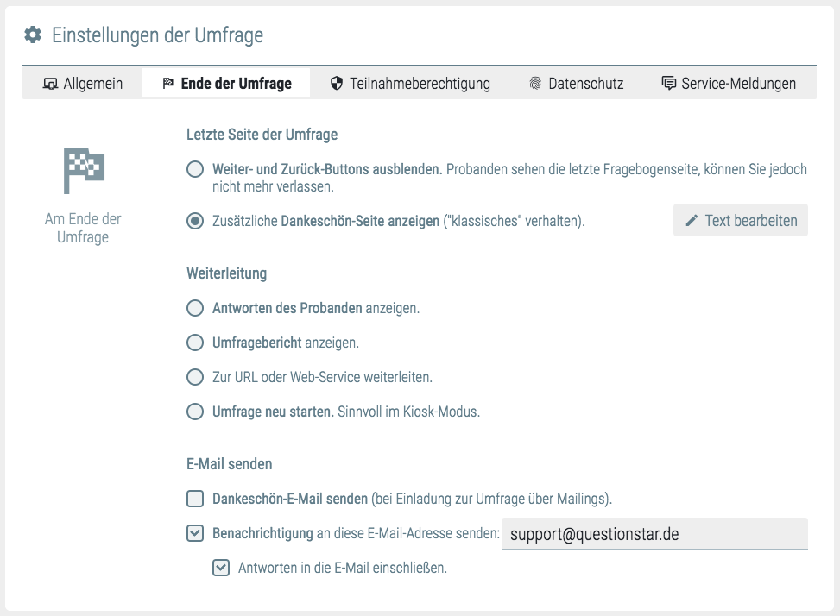Choose Zur URL oder Web-Service weiterleiten

click(x=195, y=377)
